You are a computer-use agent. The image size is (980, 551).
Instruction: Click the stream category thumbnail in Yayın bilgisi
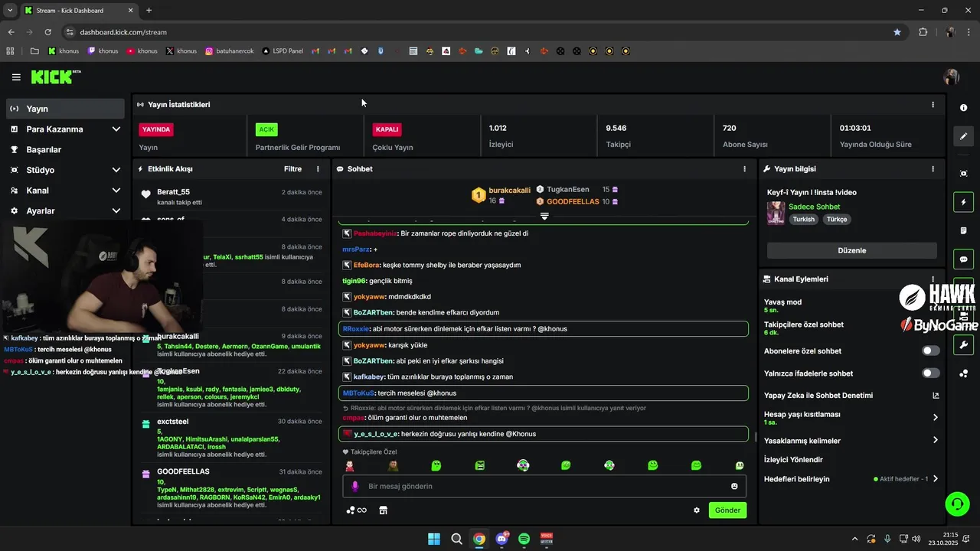tap(776, 213)
